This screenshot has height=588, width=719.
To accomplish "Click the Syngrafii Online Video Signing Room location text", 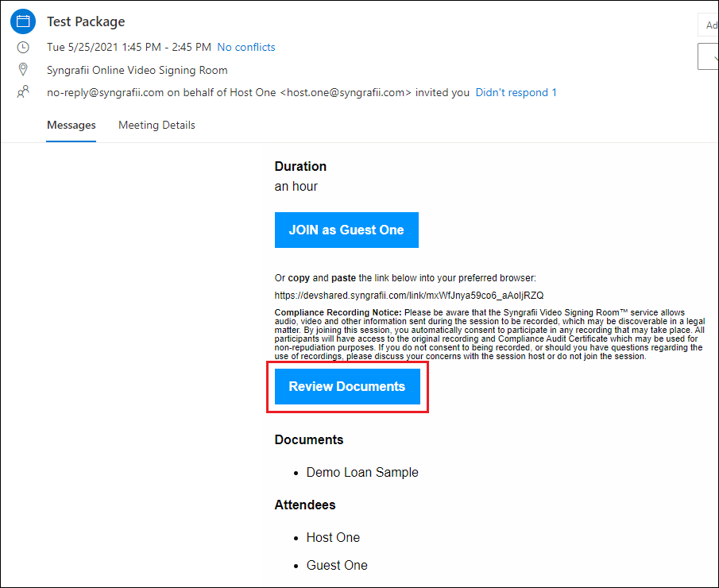I will [137, 70].
